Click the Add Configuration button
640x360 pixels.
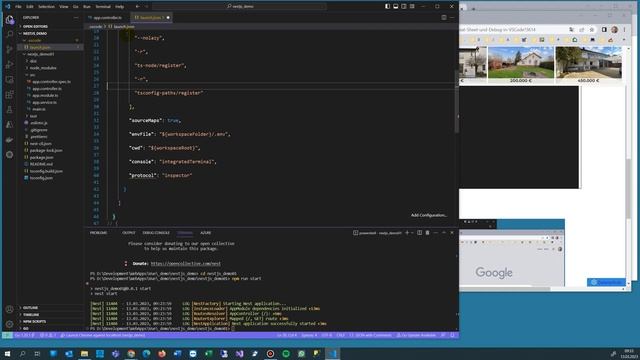(x=429, y=215)
